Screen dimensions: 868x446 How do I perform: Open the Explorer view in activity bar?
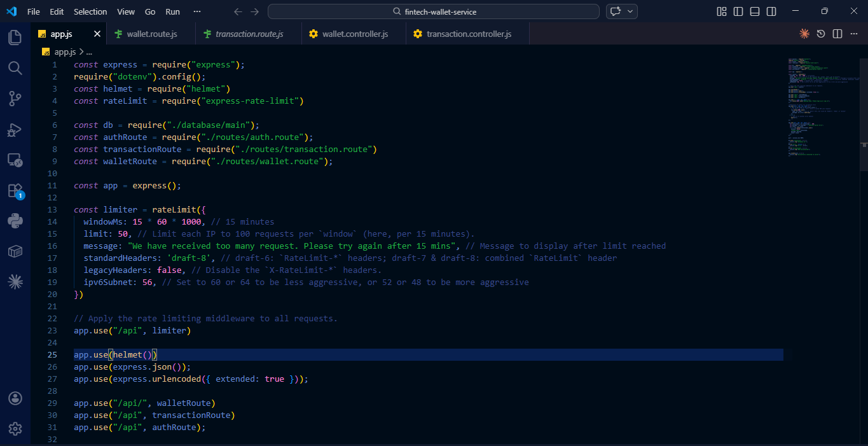coord(15,38)
